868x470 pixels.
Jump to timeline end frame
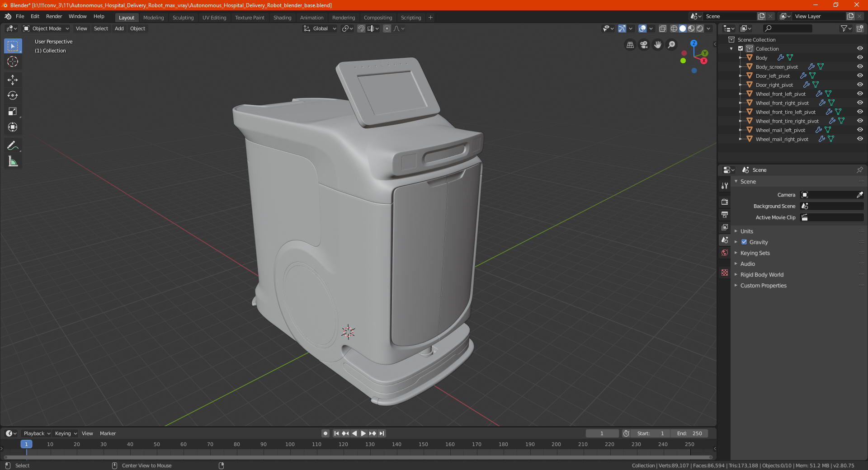tap(382, 433)
